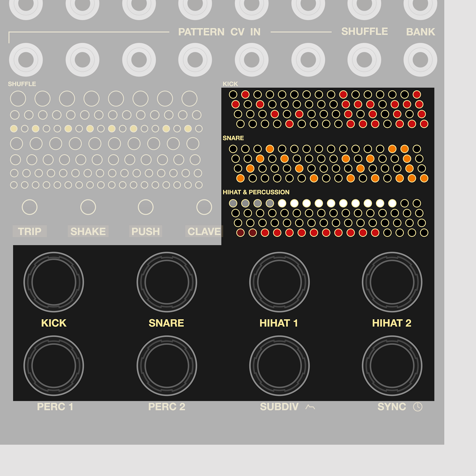Select the SUBDIV jack

[279, 366]
